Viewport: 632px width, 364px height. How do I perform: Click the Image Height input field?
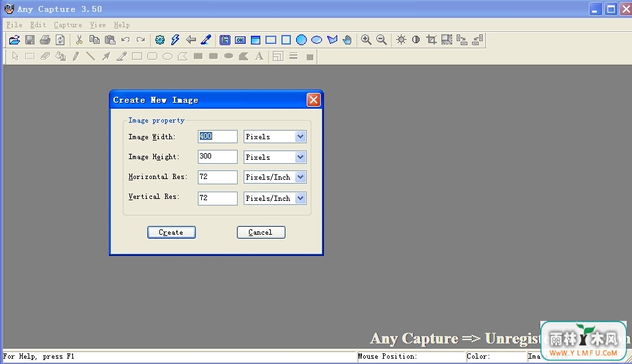(217, 156)
